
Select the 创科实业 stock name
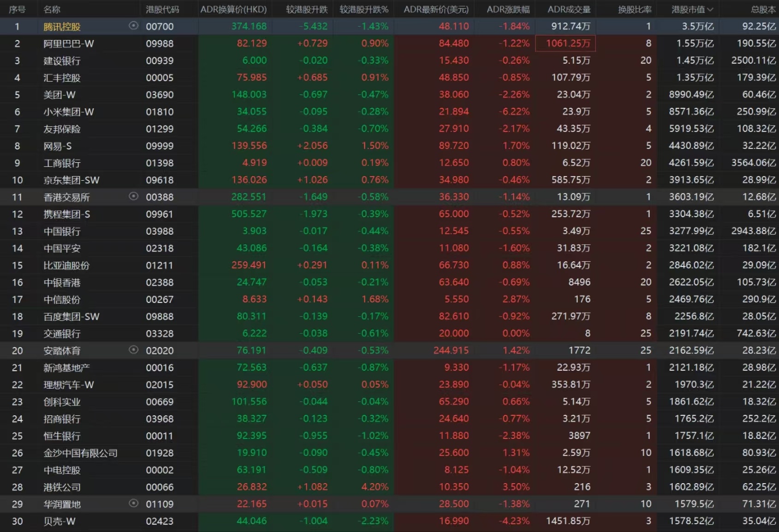[62, 402]
